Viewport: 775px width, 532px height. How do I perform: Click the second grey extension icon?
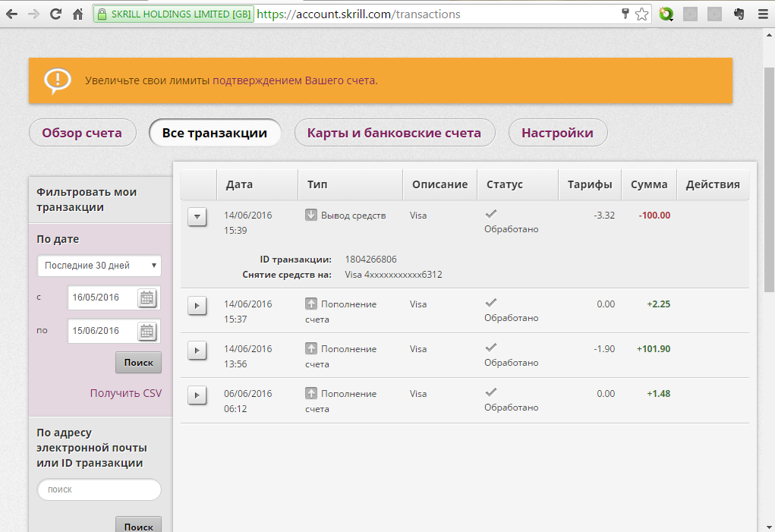(x=715, y=14)
